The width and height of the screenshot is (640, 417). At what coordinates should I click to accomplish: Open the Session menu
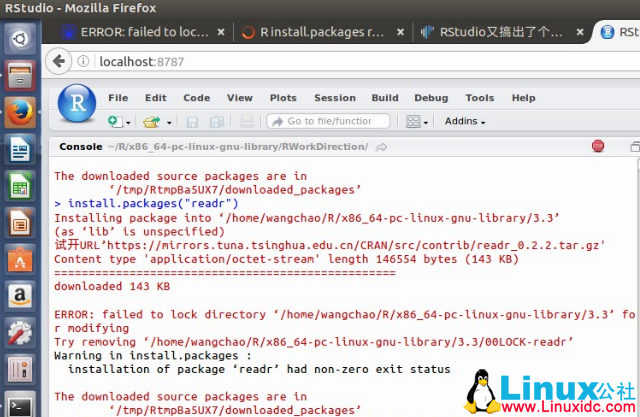pyautogui.click(x=335, y=98)
